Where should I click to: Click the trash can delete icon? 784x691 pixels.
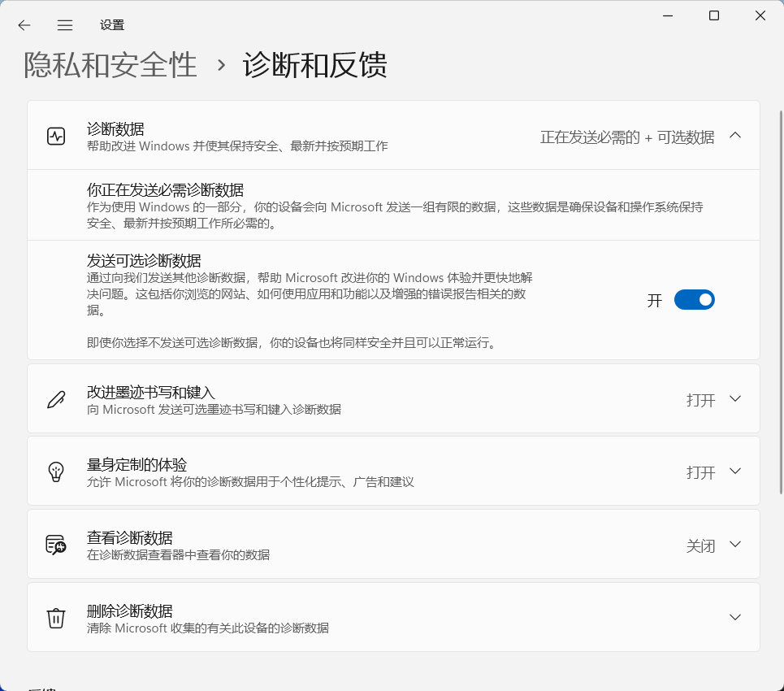point(55,618)
